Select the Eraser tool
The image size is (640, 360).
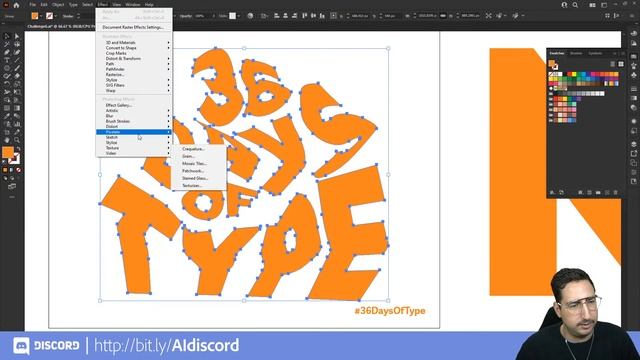(x=17, y=76)
